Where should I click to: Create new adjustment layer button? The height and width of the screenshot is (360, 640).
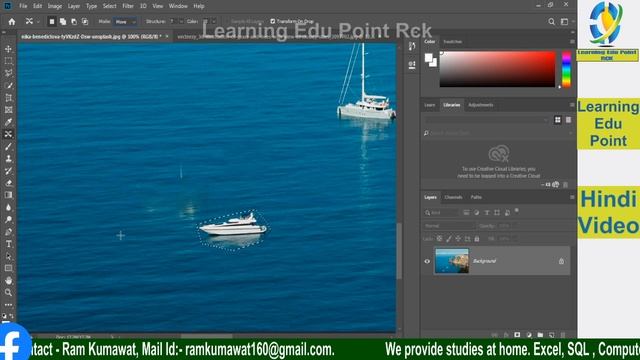pos(529,335)
